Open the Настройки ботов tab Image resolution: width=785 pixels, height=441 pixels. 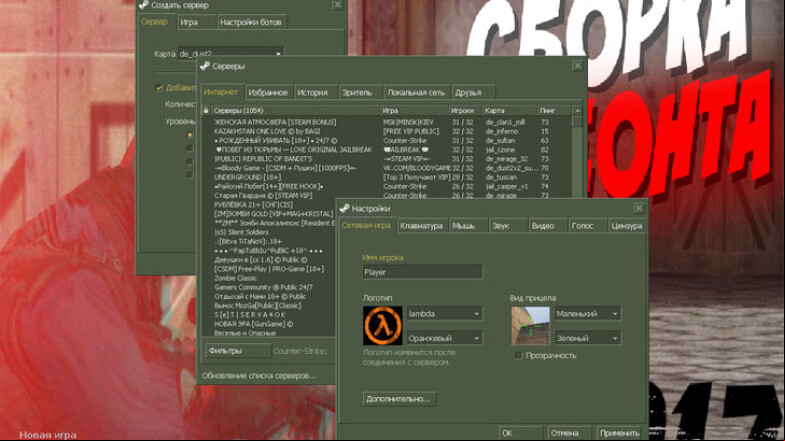[251, 22]
